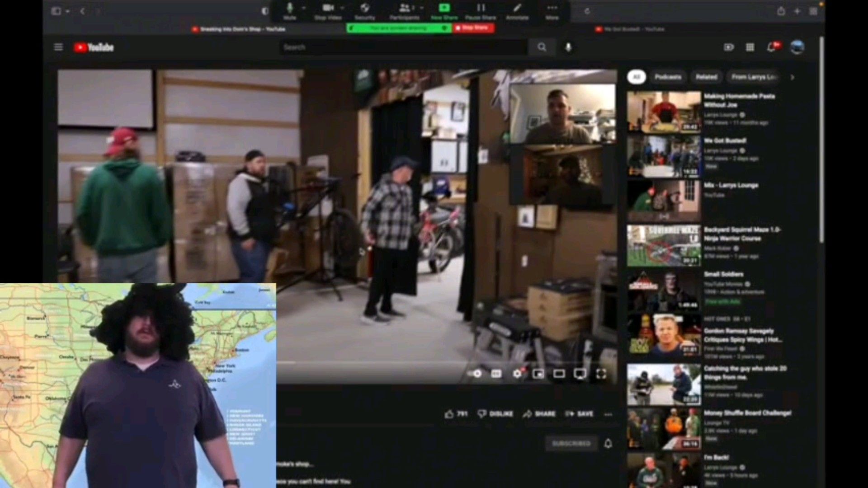
Task: Pause Share in Zoom toolbar
Action: pyautogui.click(x=481, y=11)
